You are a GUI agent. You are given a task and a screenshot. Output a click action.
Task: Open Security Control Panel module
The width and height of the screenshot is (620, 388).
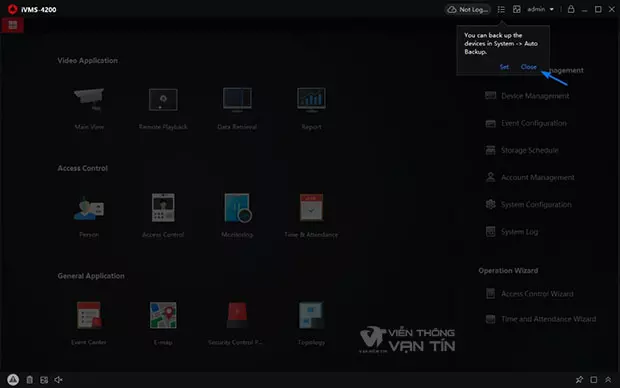237,315
